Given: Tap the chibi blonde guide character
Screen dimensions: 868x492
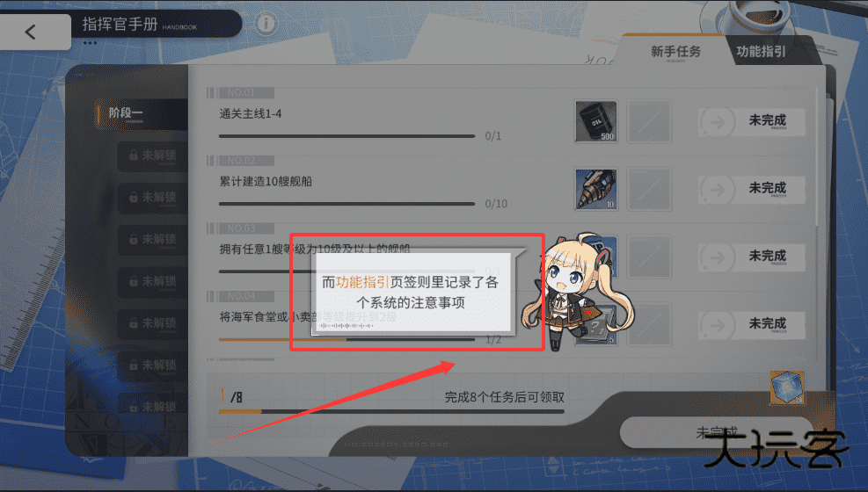Looking at the screenshot, I should coord(578,291).
